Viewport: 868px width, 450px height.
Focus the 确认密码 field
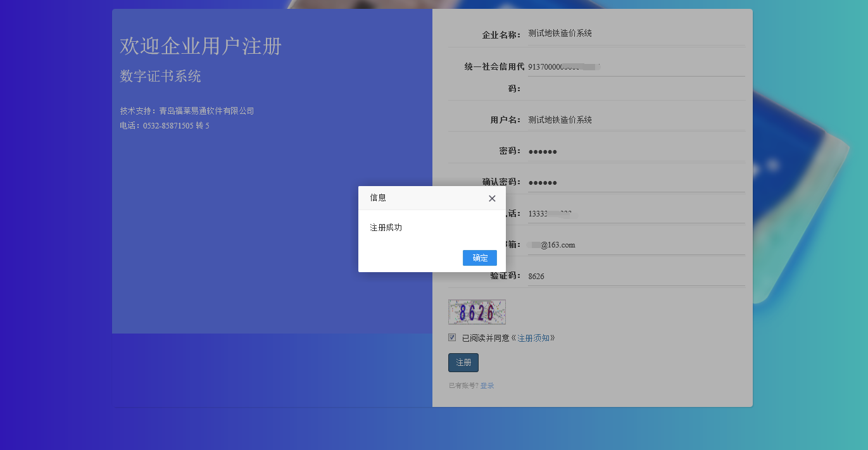click(636, 182)
